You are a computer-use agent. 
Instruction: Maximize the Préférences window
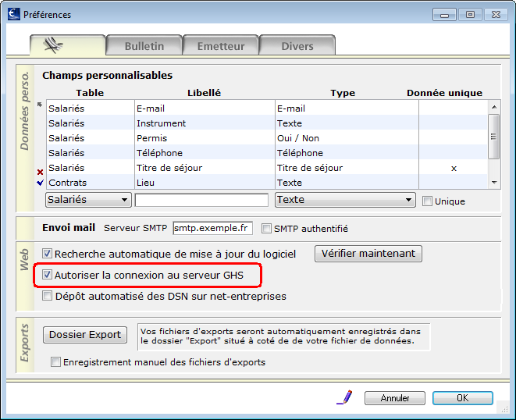(470, 15)
